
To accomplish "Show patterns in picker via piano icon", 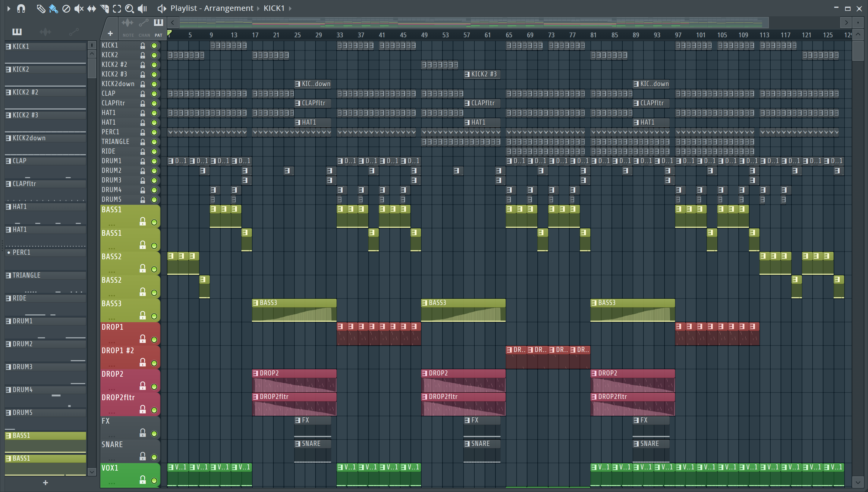I will tap(17, 32).
